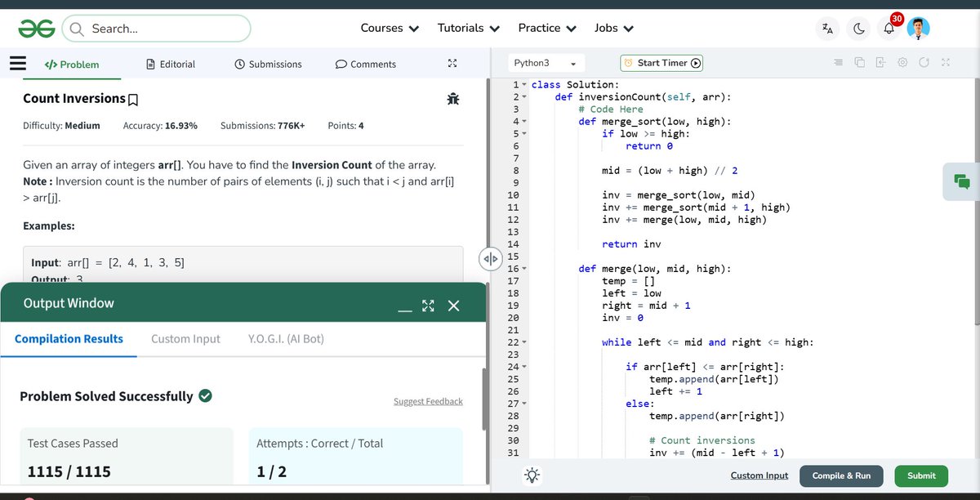Click the Submissions: 776K+ label
Image resolution: width=980 pixels, height=500 pixels.
262,126
